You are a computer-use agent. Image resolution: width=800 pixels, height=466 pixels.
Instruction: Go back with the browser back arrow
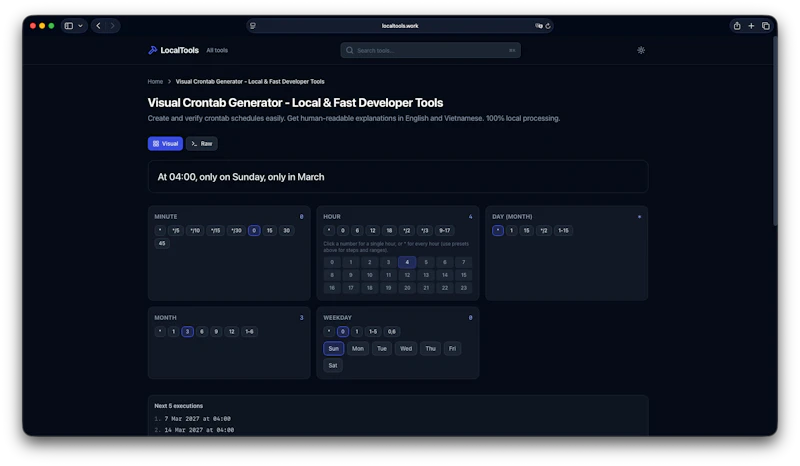pyautogui.click(x=98, y=26)
